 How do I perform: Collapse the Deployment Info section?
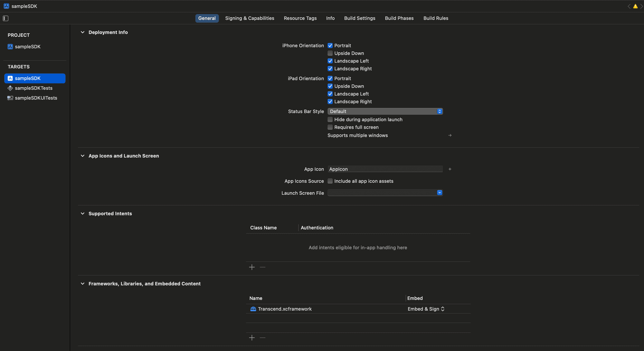pyautogui.click(x=82, y=32)
